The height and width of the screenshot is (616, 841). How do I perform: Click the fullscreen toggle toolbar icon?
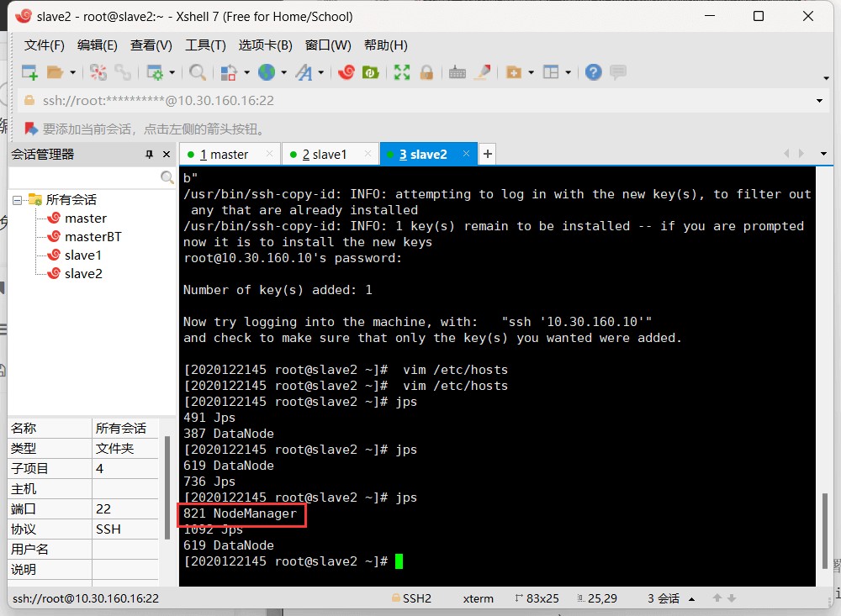(x=402, y=73)
